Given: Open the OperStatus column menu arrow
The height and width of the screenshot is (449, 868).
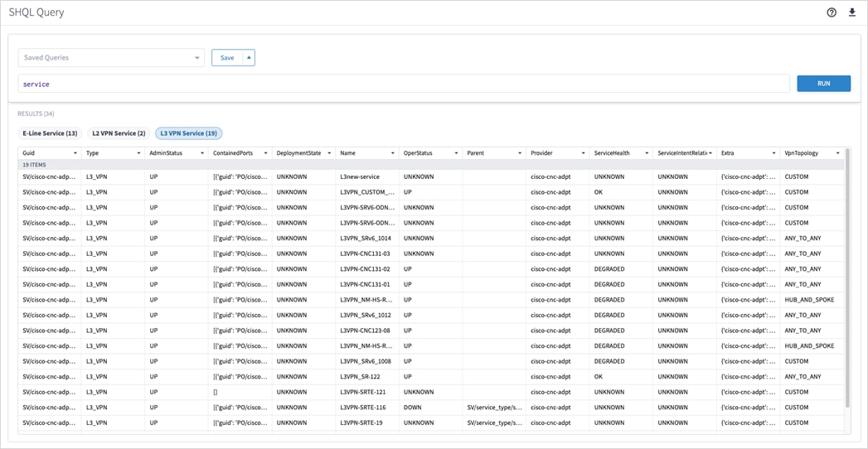Looking at the screenshot, I should click(456, 152).
